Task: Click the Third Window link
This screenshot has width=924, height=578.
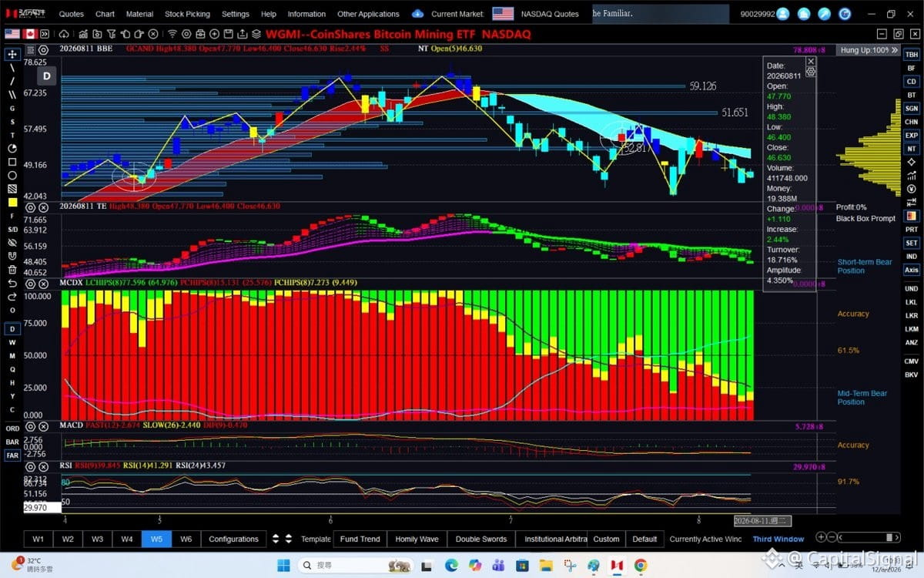Action: coord(778,539)
